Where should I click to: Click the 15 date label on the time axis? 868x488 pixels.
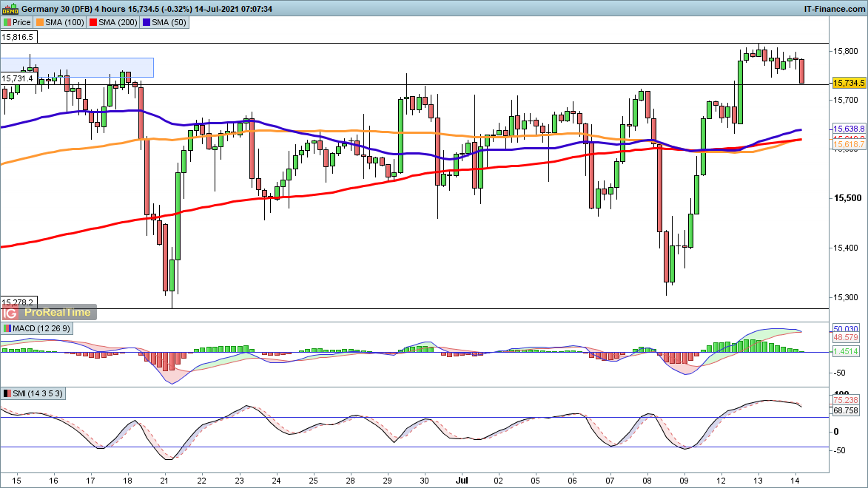[x=16, y=481]
